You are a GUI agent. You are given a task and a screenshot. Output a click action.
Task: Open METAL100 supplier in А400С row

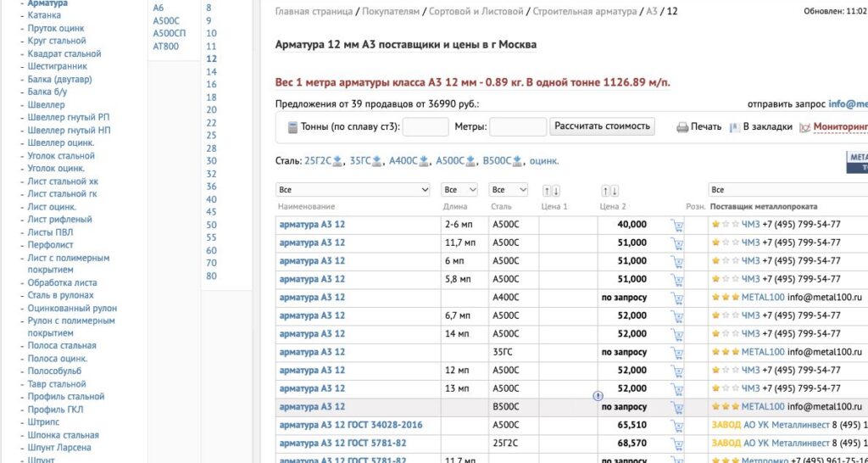[763, 298]
